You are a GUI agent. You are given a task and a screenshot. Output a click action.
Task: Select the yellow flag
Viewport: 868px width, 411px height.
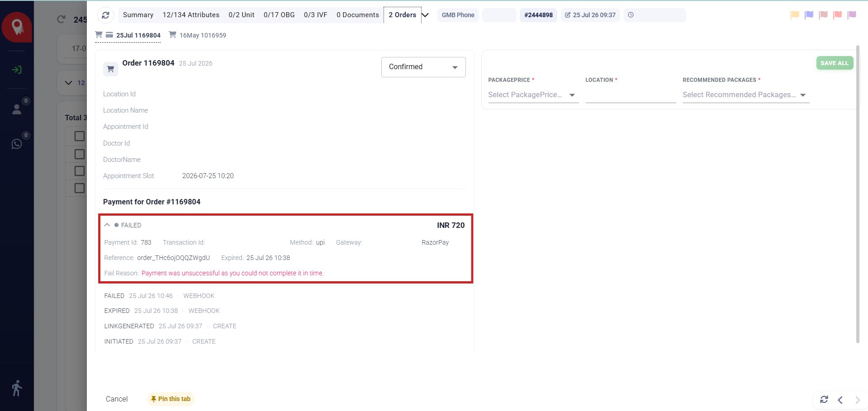pos(795,15)
